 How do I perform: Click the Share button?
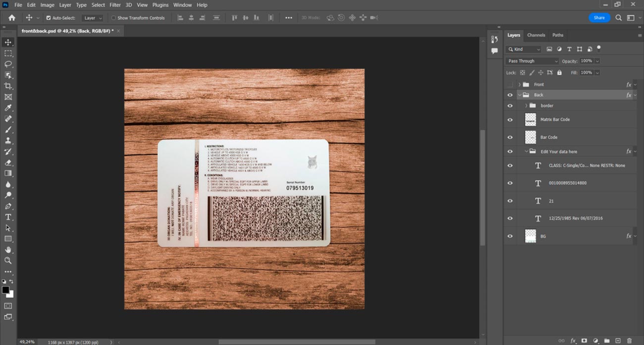point(599,18)
